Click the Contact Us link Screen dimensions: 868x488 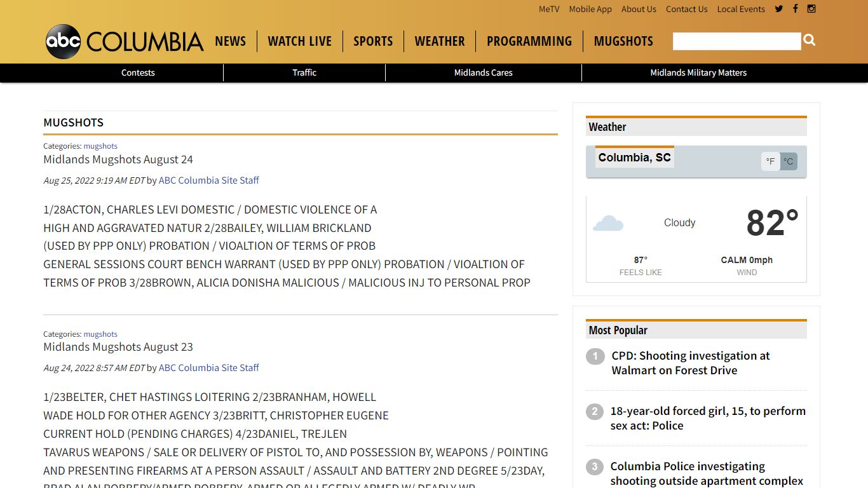pyautogui.click(x=687, y=9)
